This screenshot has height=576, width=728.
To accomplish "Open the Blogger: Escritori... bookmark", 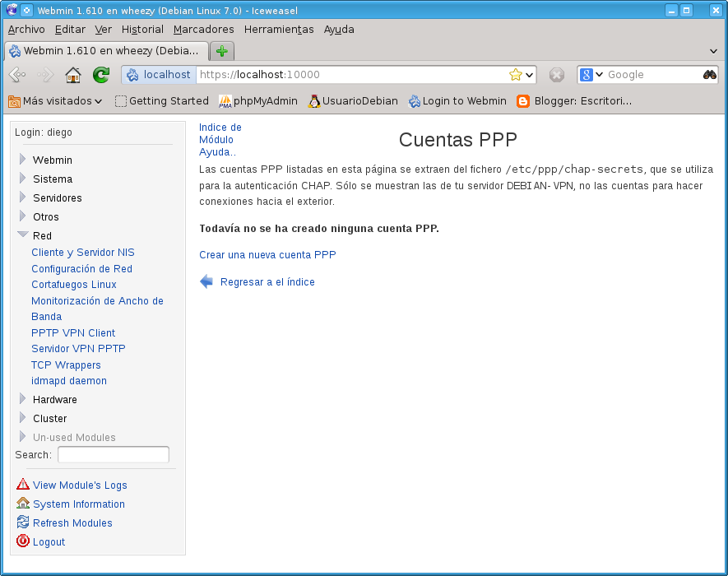I will click(575, 101).
